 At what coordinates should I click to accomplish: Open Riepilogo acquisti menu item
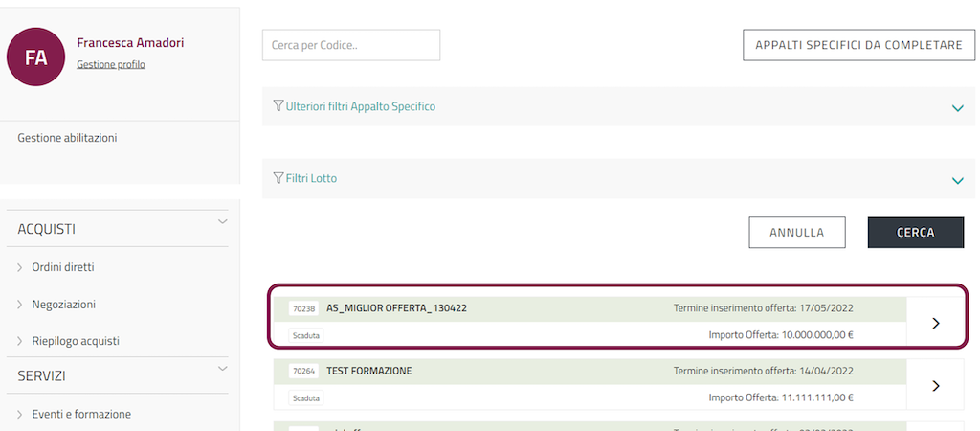(x=75, y=341)
